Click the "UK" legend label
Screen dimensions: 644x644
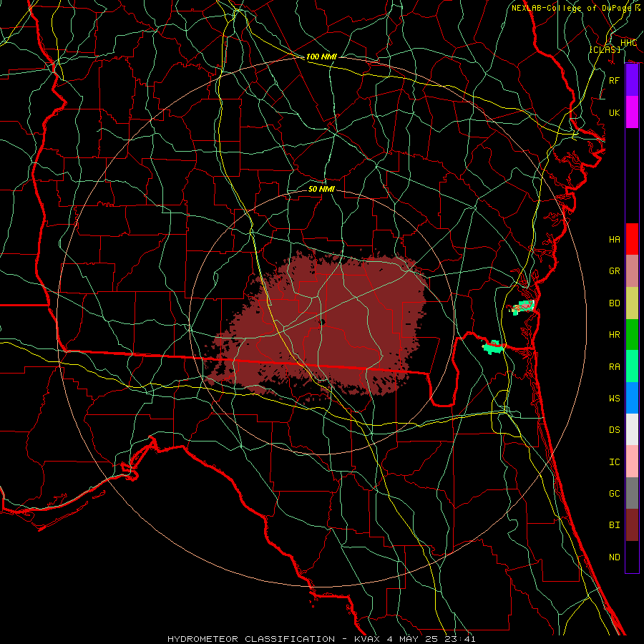click(x=615, y=112)
